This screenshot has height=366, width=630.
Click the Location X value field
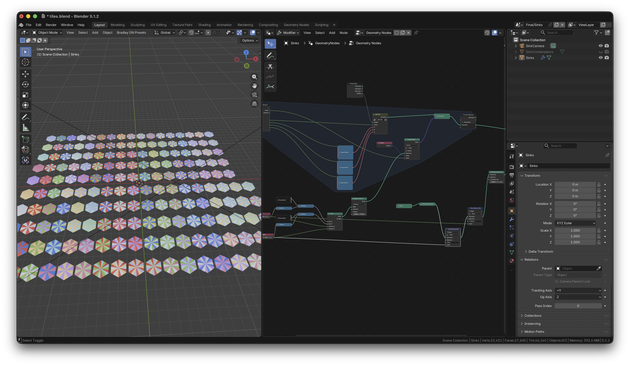click(575, 184)
